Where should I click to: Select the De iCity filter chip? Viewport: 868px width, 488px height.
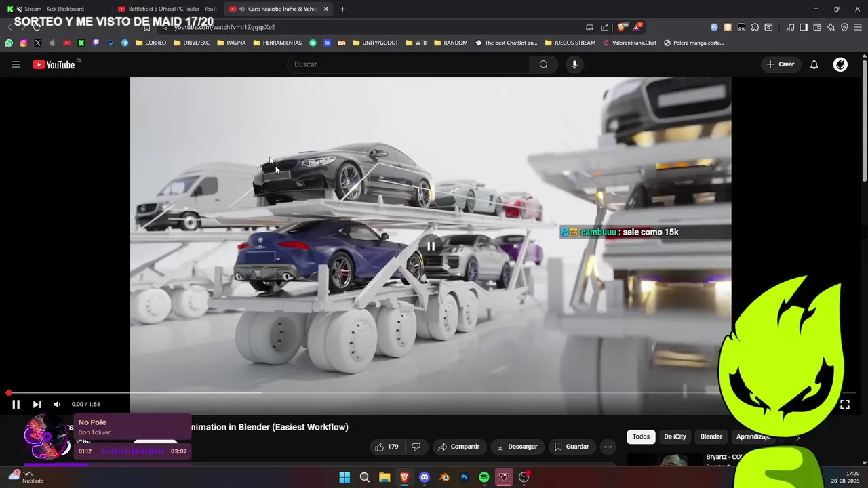[x=675, y=436]
